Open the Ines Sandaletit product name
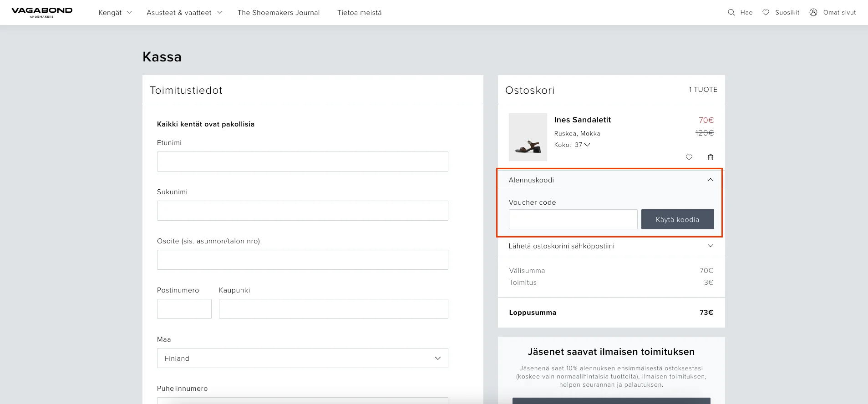 pyautogui.click(x=583, y=120)
